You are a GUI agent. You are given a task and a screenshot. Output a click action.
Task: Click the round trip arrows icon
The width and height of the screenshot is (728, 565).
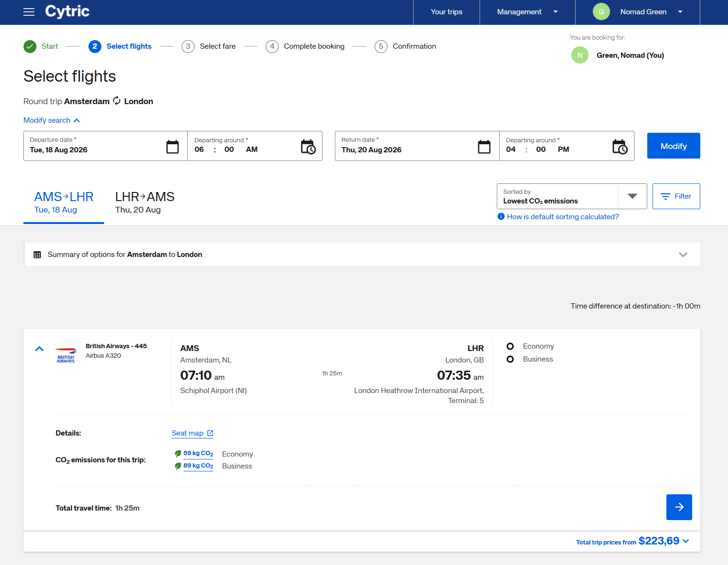tap(117, 101)
